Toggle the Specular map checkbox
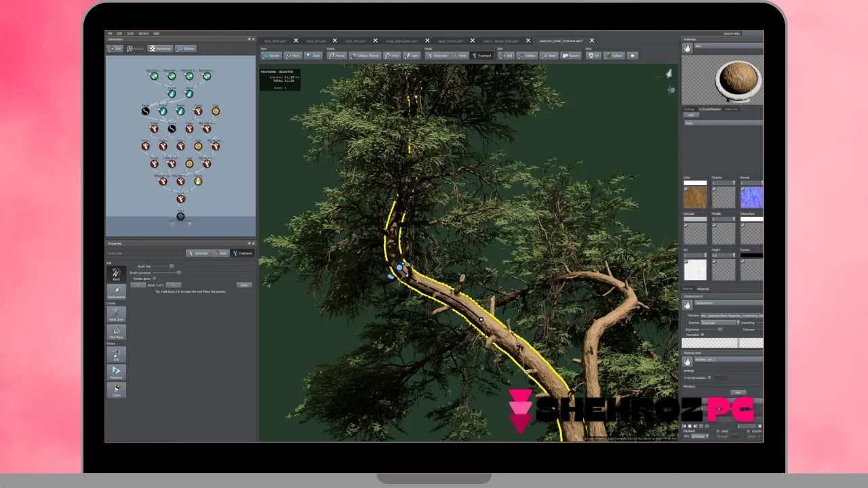Screen dimensions: 868x488 point(686,225)
